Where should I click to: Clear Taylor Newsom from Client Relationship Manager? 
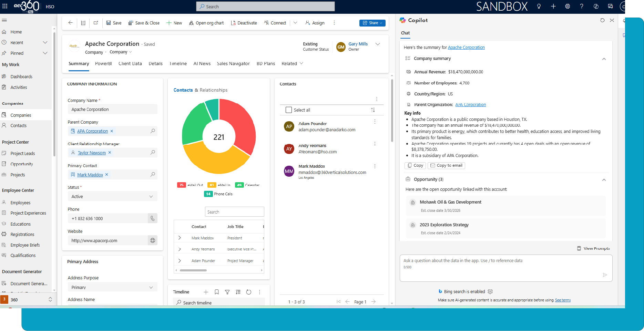(x=110, y=153)
